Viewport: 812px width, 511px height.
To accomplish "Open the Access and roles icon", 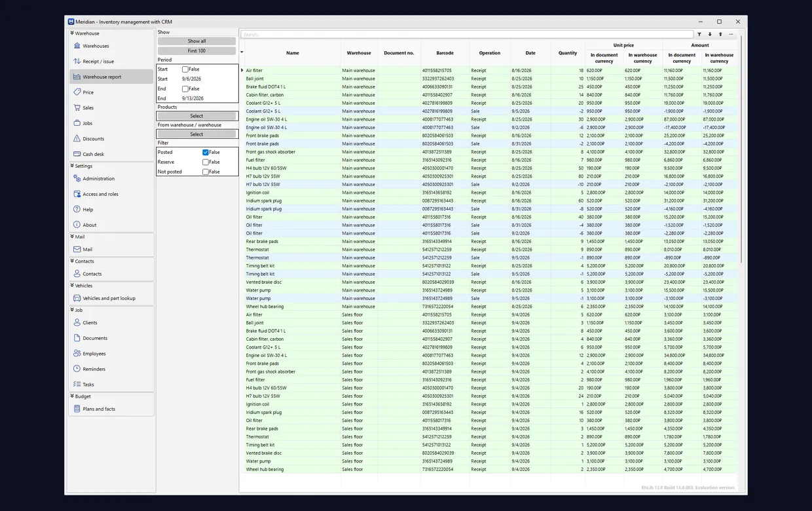I will 77,194.
